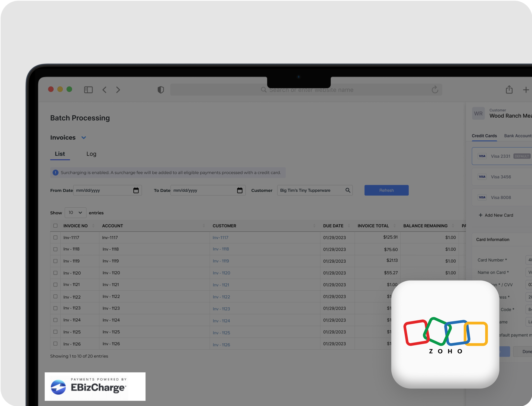Click the From Date input field
This screenshot has width=532, height=406.
tap(107, 190)
